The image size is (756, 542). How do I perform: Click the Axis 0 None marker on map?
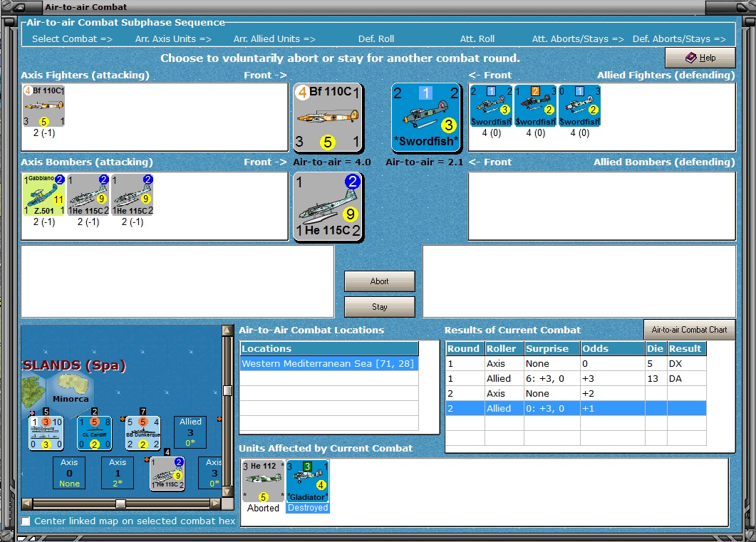pyautogui.click(x=69, y=473)
